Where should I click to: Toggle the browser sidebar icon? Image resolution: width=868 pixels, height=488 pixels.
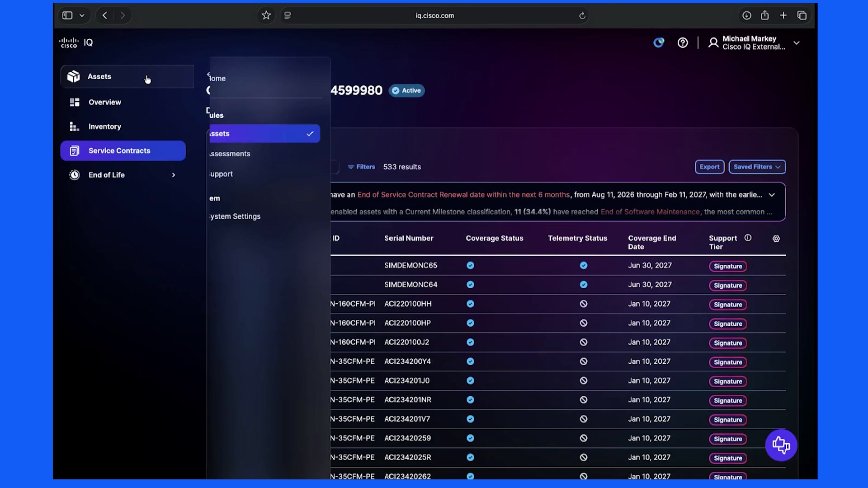pyautogui.click(x=67, y=15)
